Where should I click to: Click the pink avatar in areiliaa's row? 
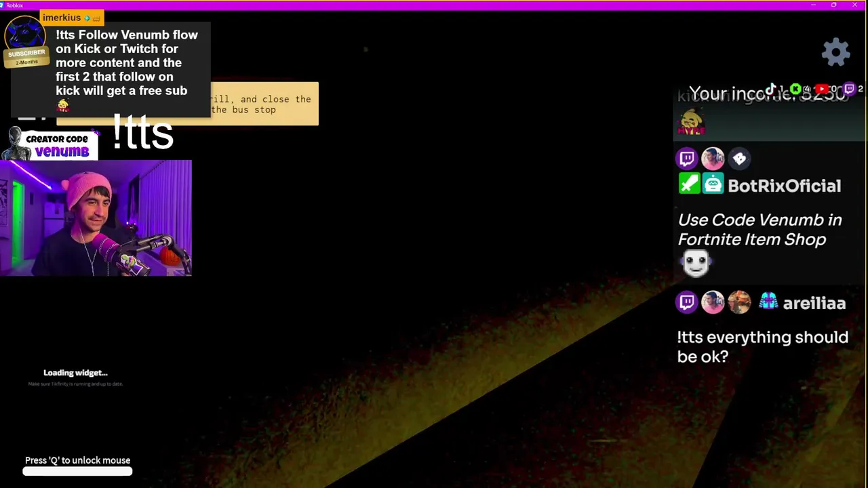(x=713, y=302)
